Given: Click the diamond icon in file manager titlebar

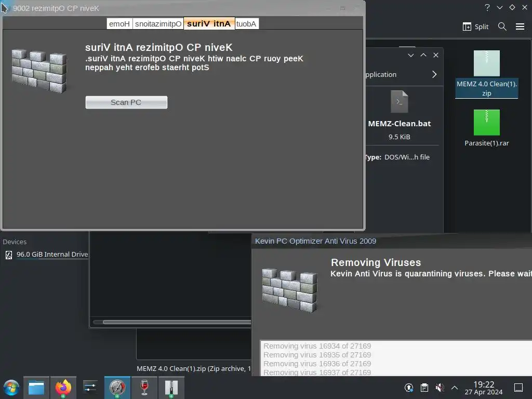Looking at the screenshot, I should click(x=512, y=7).
